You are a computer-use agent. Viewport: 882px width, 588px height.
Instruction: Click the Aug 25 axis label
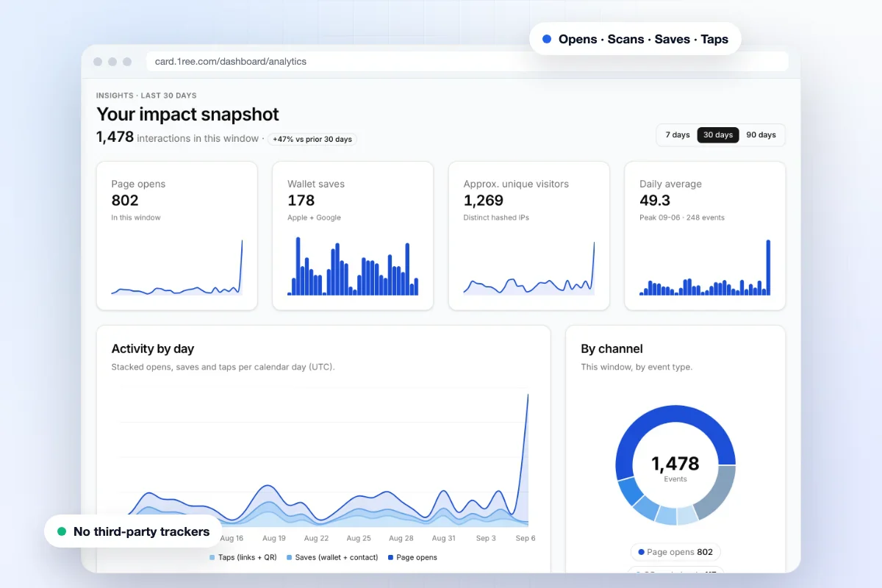coord(359,538)
